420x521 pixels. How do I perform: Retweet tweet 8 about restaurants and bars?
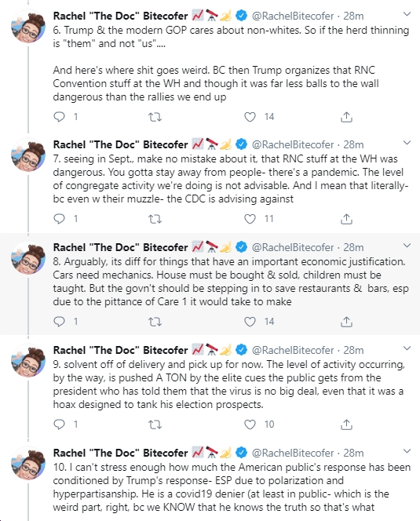click(x=155, y=322)
